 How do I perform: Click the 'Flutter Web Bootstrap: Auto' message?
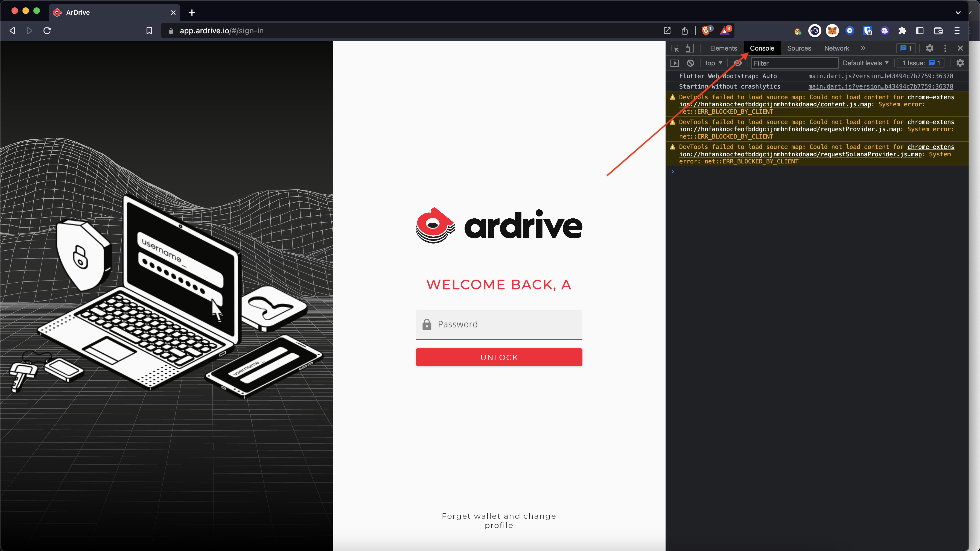coord(728,76)
